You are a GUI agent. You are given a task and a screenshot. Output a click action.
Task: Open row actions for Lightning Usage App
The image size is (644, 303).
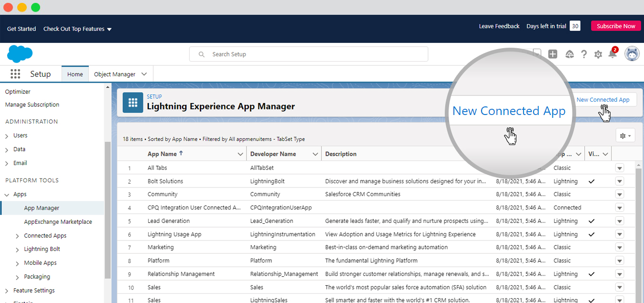[620, 234]
